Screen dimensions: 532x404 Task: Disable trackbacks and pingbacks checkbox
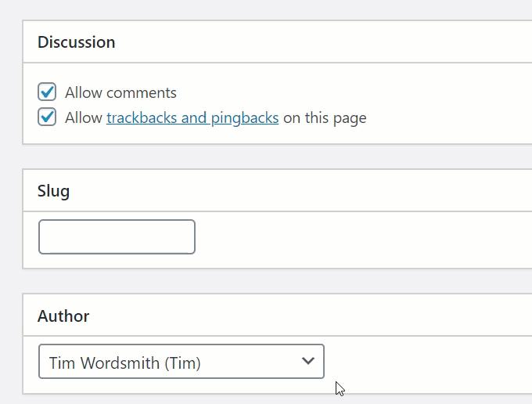[x=47, y=117]
